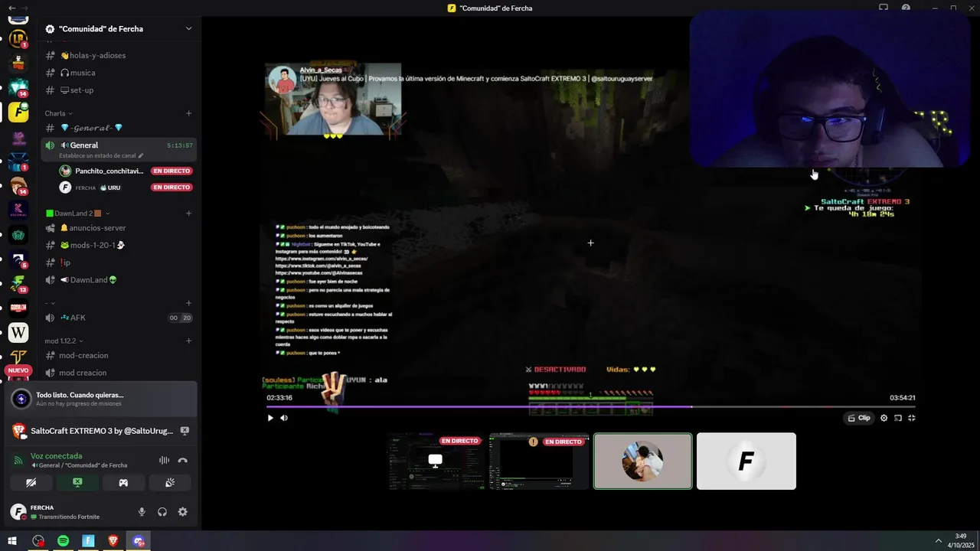Toggle noise suppression waveform icon

click(164, 460)
